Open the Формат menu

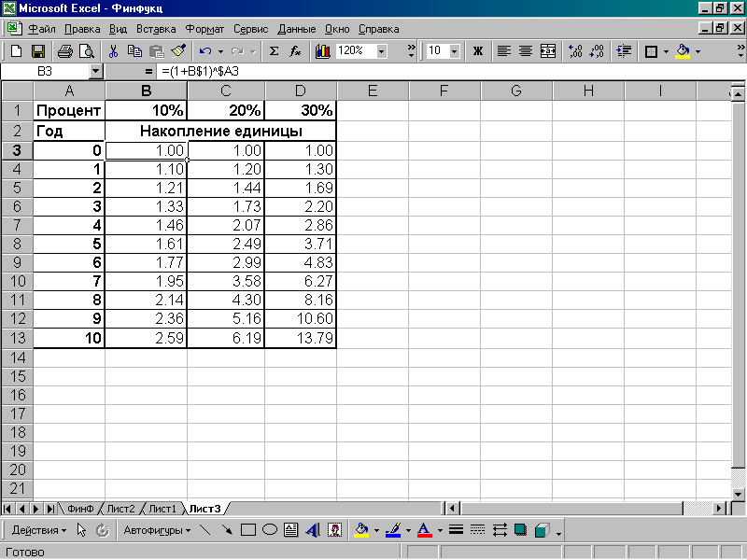204,29
